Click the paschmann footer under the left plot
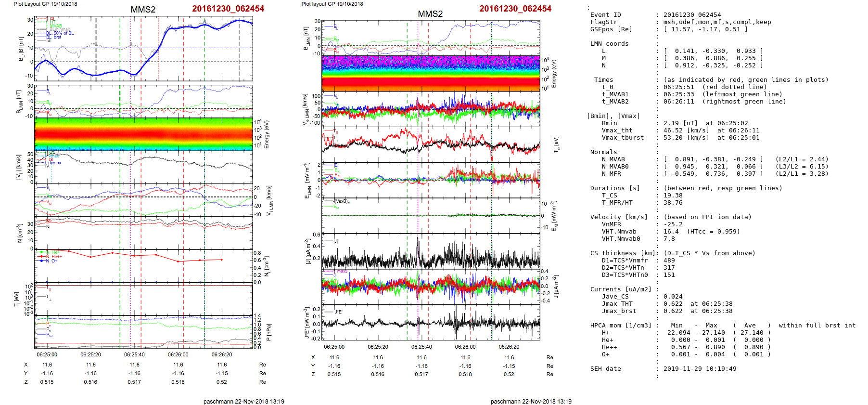 click(243, 401)
